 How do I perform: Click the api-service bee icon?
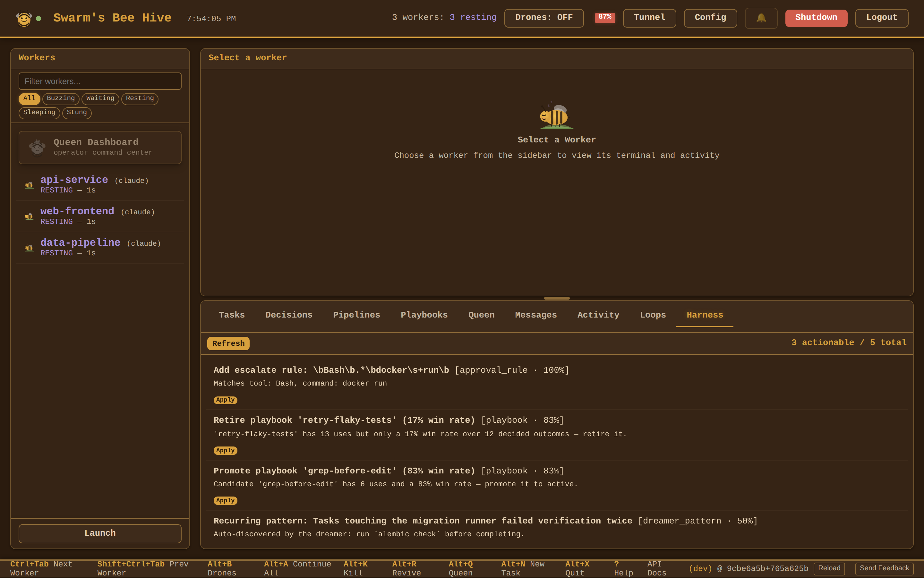29,185
